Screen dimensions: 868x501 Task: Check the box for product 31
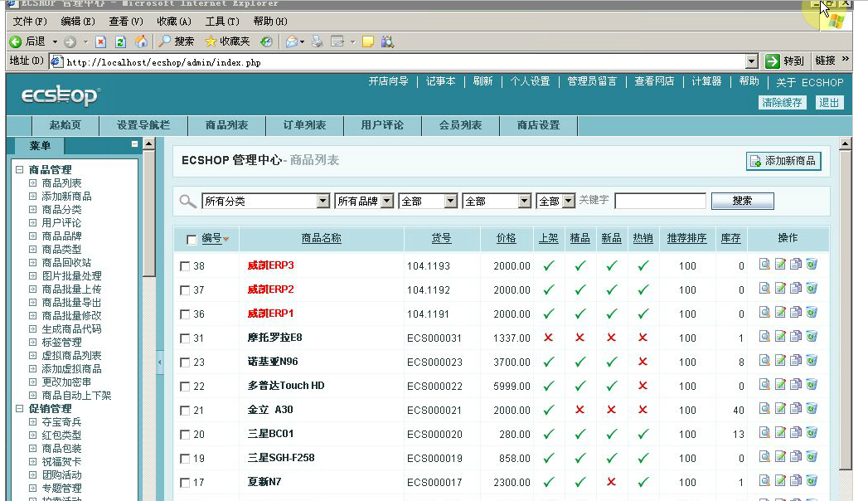[185, 338]
